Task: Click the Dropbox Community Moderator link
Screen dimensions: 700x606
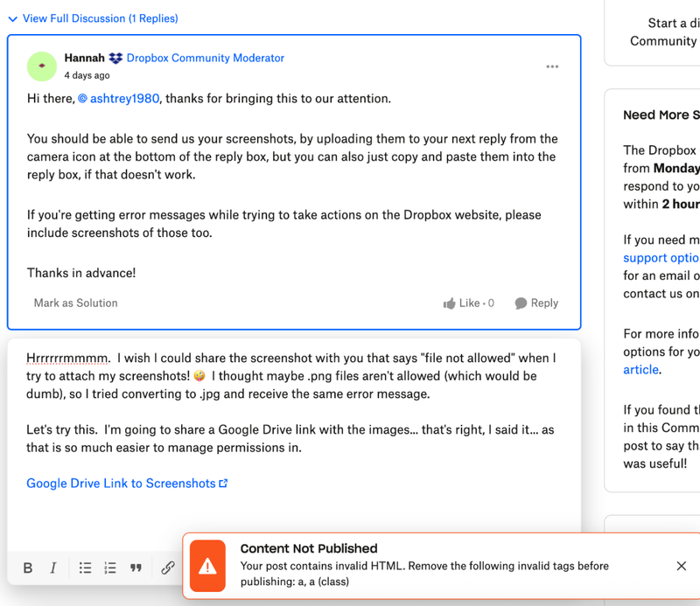Action: (x=205, y=59)
